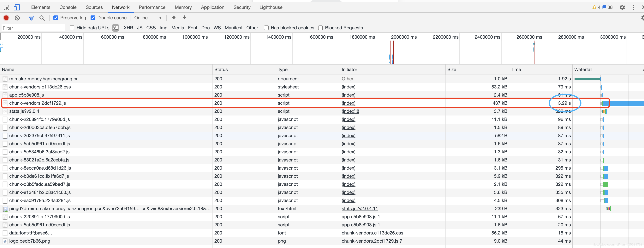
Task: Uncheck the Disable cache checkbox
Action: [93, 18]
